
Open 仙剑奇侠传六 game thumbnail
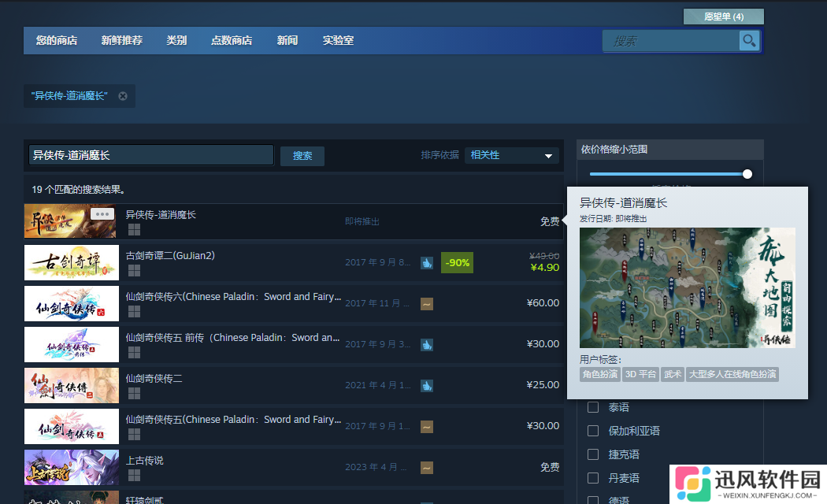pos(72,304)
